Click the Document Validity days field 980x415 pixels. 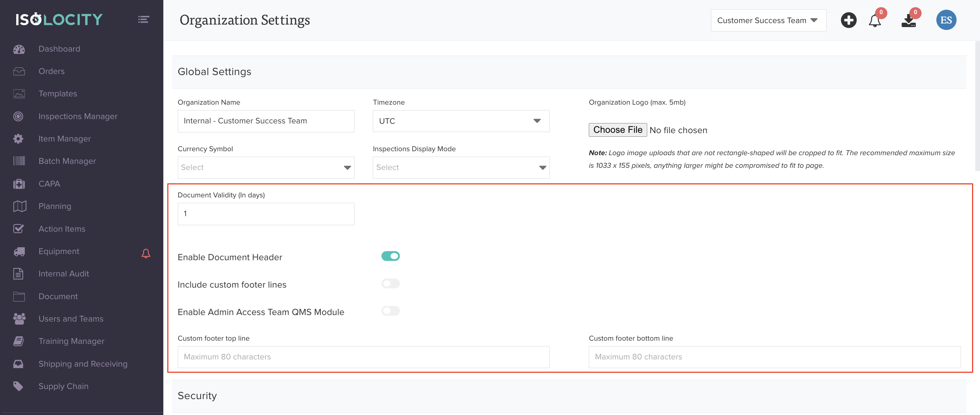click(x=265, y=214)
